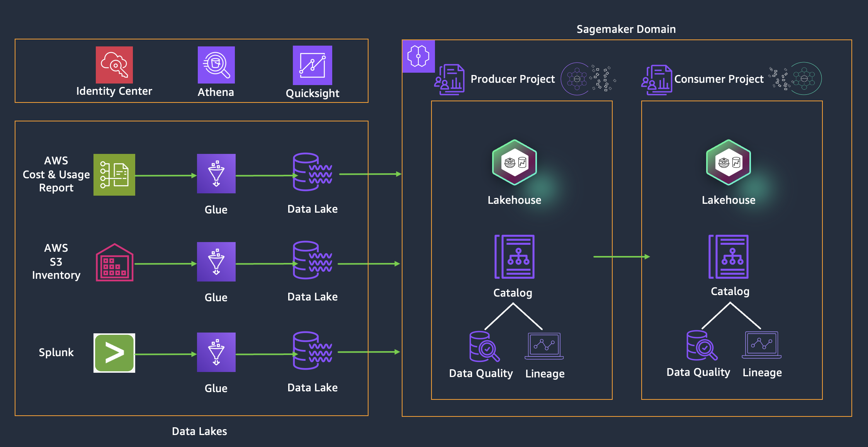Click the green Cost & Usage Report icon
The width and height of the screenshot is (868, 447).
pyautogui.click(x=114, y=175)
